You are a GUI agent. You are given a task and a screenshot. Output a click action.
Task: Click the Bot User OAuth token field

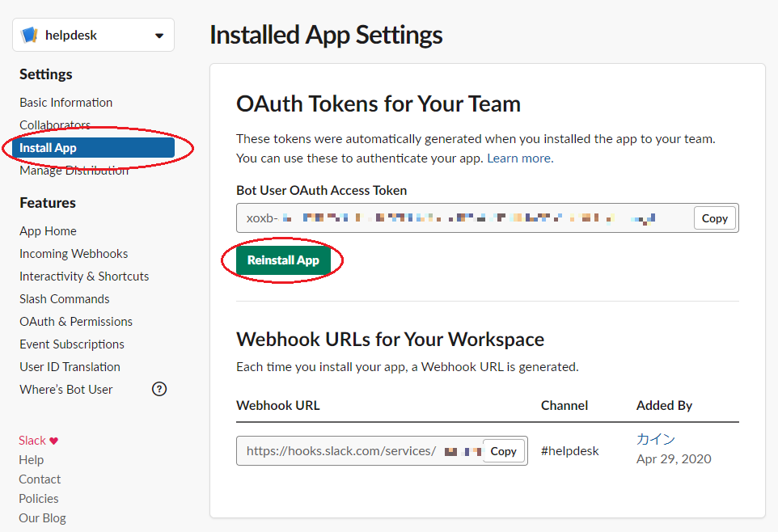[465, 217]
